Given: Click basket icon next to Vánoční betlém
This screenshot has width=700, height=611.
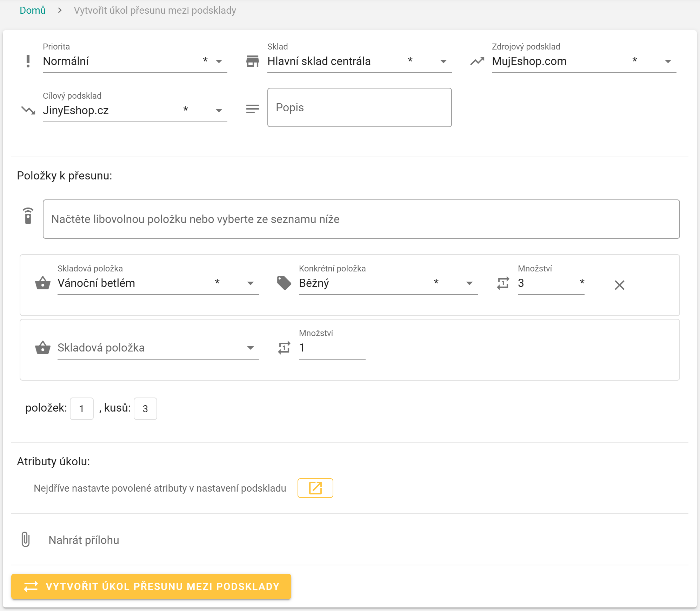Looking at the screenshot, I should [x=43, y=283].
